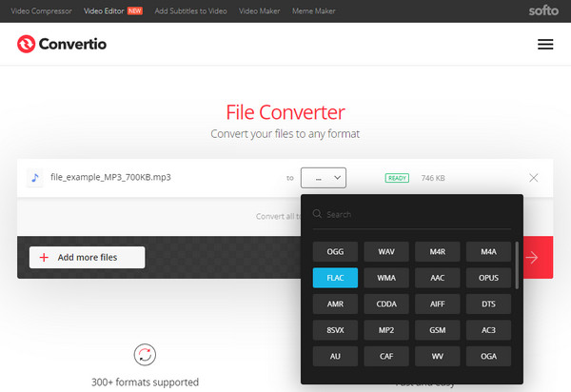The height and width of the screenshot is (392, 571).
Task: Select the CAF format
Action: pos(386,357)
